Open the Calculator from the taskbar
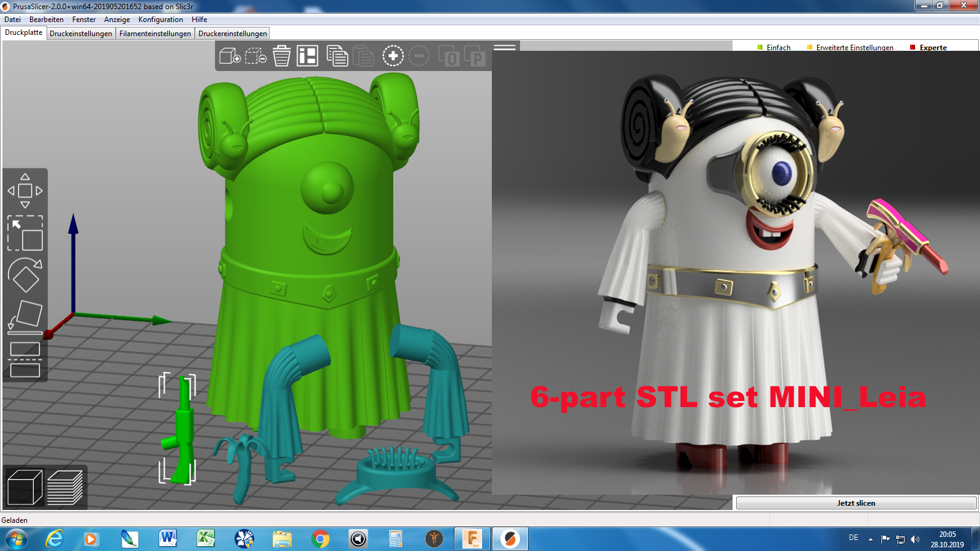 coord(396,539)
